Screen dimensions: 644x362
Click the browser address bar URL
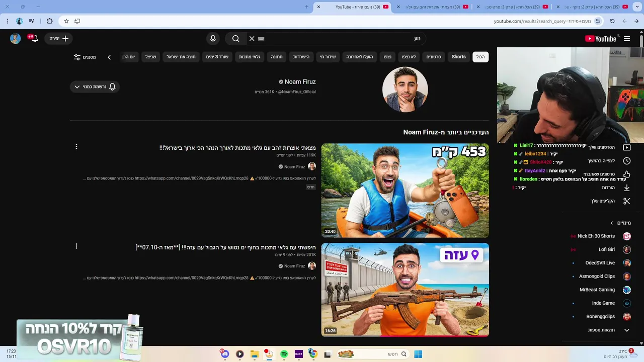pyautogui.click(x=542, y=21)
